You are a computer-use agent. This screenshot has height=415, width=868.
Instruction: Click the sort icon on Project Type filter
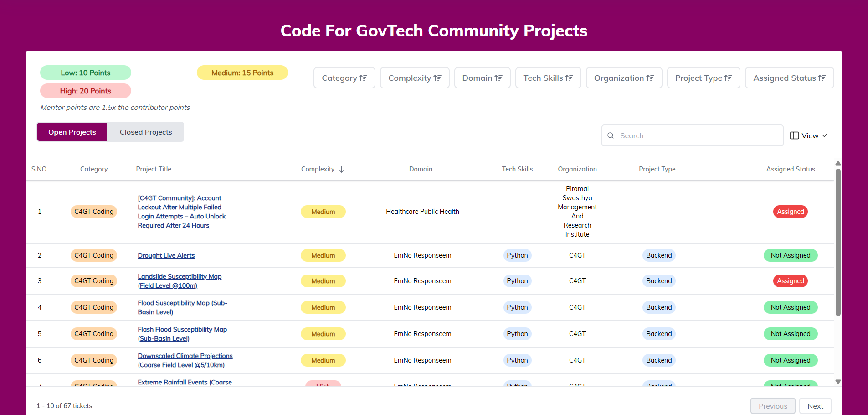coord(728,78)
